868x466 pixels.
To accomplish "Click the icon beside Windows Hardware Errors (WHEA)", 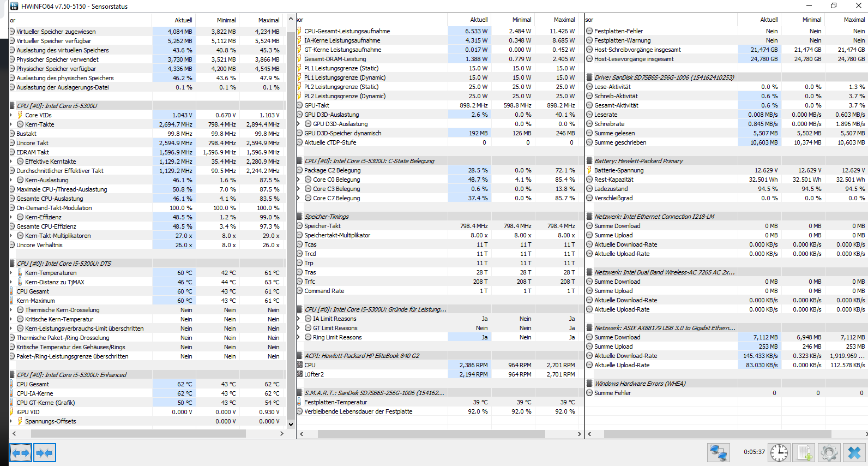I will click(x=589, y=384).
